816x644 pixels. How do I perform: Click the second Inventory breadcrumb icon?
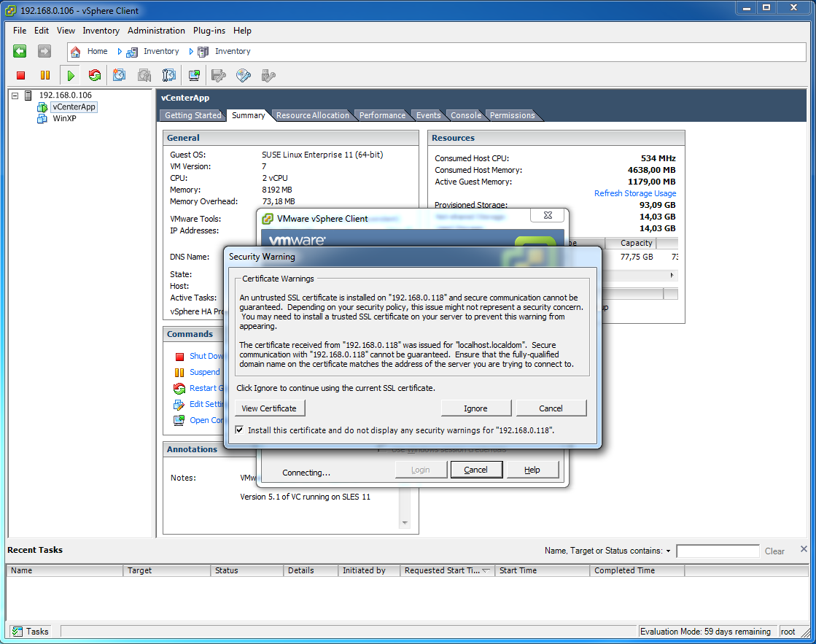203,52
